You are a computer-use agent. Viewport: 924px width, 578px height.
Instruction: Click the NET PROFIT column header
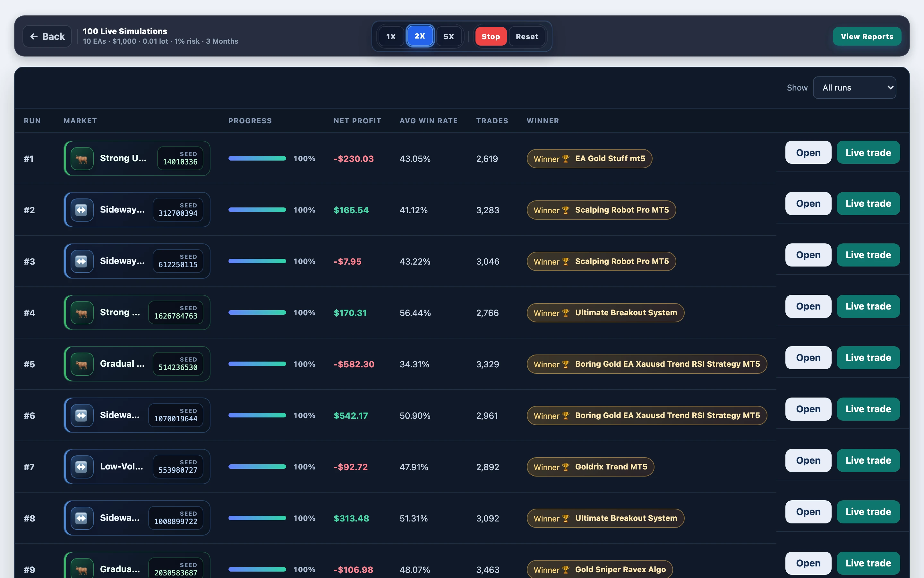point(357,121)
